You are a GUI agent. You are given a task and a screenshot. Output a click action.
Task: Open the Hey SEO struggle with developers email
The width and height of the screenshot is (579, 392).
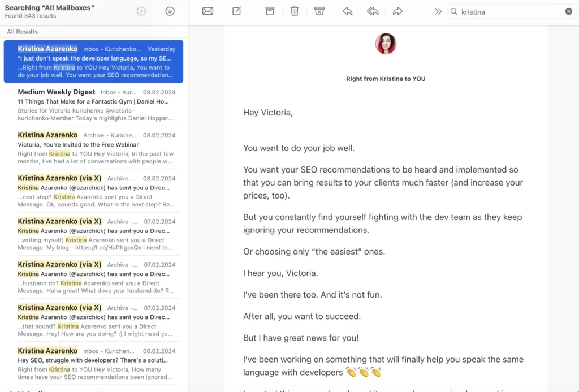tap(93, 364)
